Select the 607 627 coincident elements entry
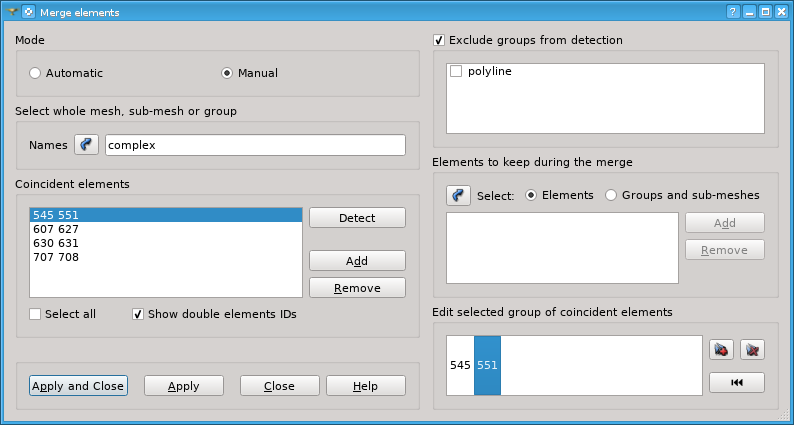Viewport: 794px width, 425px height. coord(166,229)
